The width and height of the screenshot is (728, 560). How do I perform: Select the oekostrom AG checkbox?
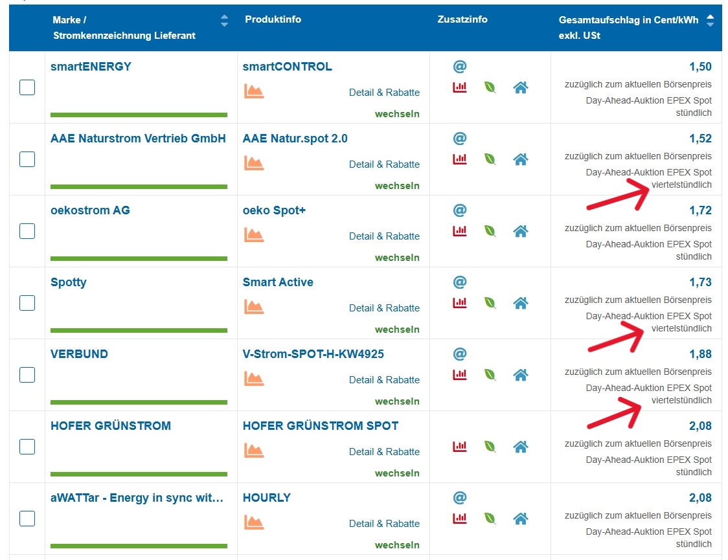coord(27,231)
